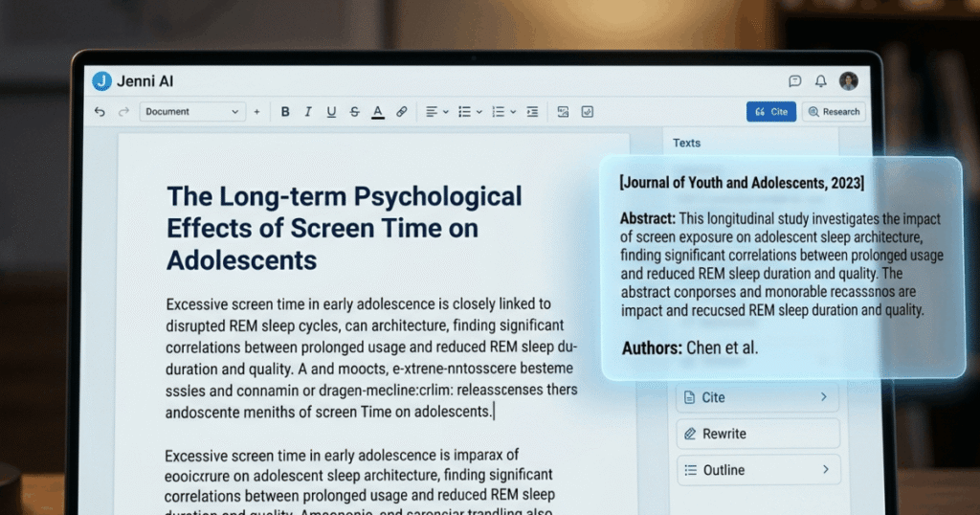Screen dimensions: 980x515
Task: Click the document title about Screen Time
Action: (x=344, y=228)
